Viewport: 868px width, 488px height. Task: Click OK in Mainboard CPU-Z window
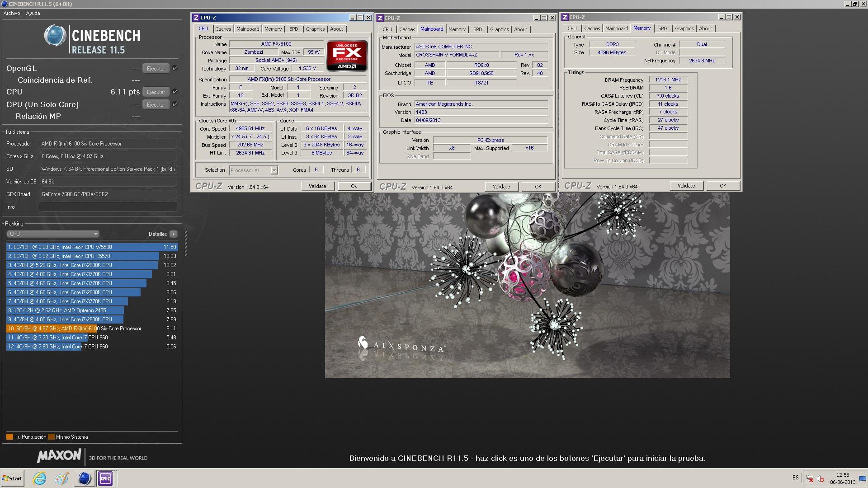click(x=538, y=187)
